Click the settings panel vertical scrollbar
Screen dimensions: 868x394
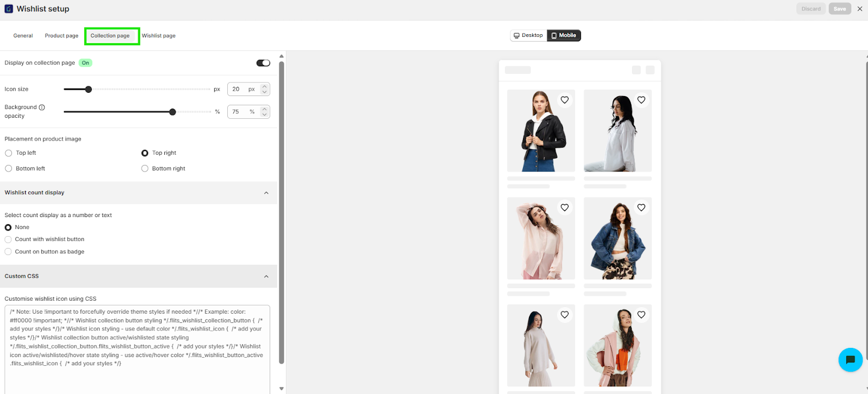tap(282, 212)
